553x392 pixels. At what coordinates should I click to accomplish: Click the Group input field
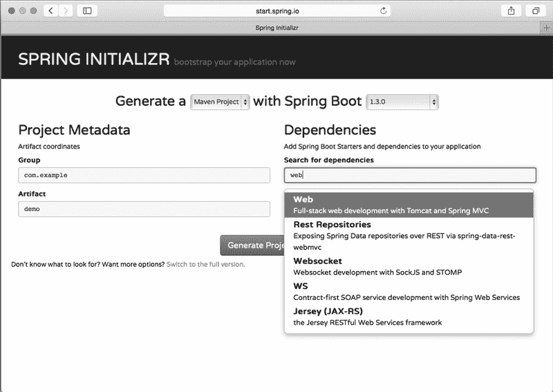tap(144, 176)
